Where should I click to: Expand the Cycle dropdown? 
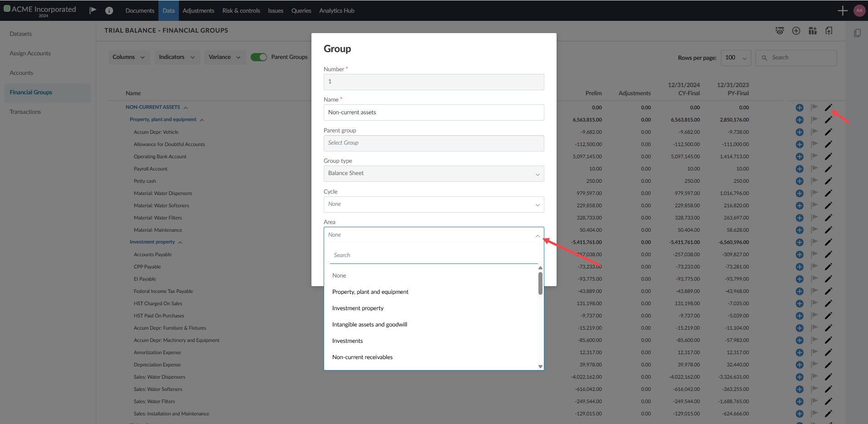(x=434, y=205)
